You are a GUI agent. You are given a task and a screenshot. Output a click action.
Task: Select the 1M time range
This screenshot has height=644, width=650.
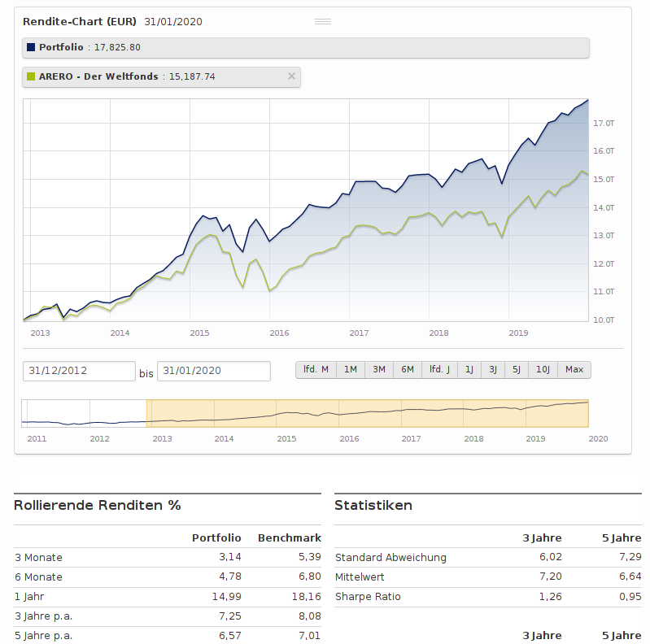(351, 370)
